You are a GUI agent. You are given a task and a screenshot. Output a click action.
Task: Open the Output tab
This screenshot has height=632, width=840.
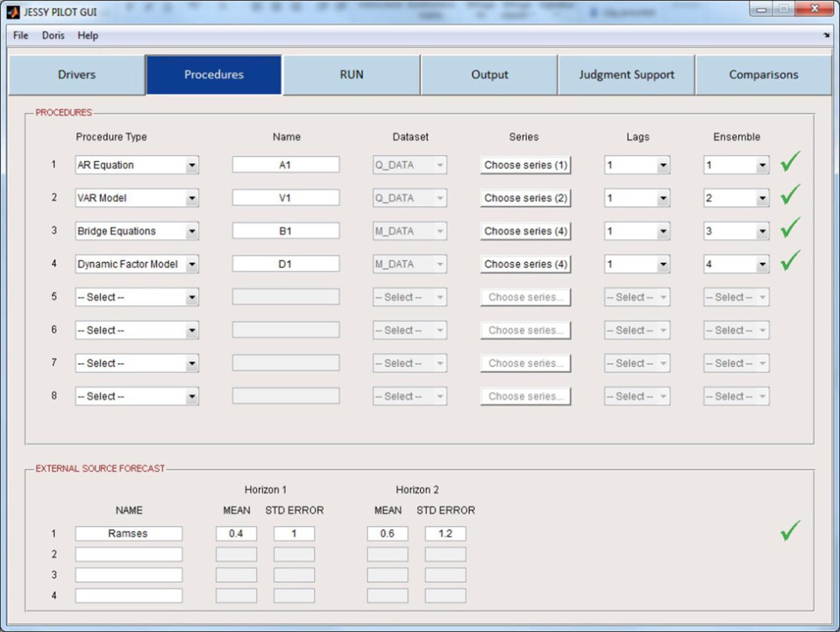tap(489, 75)
